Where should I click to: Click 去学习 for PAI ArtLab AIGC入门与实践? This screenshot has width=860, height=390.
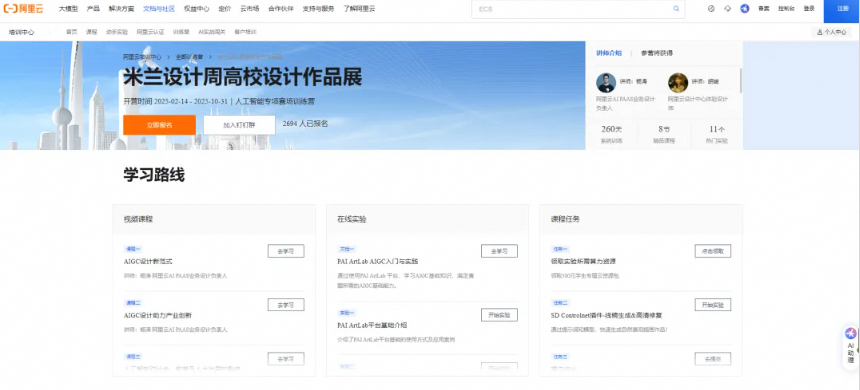click(499, 251)
